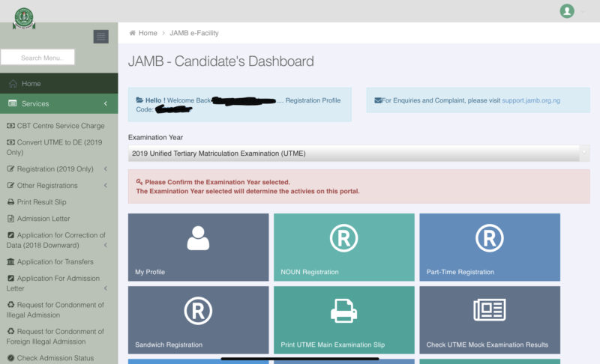Click the Application For Admission Letter pencil icon

click(x=10, y=278)
